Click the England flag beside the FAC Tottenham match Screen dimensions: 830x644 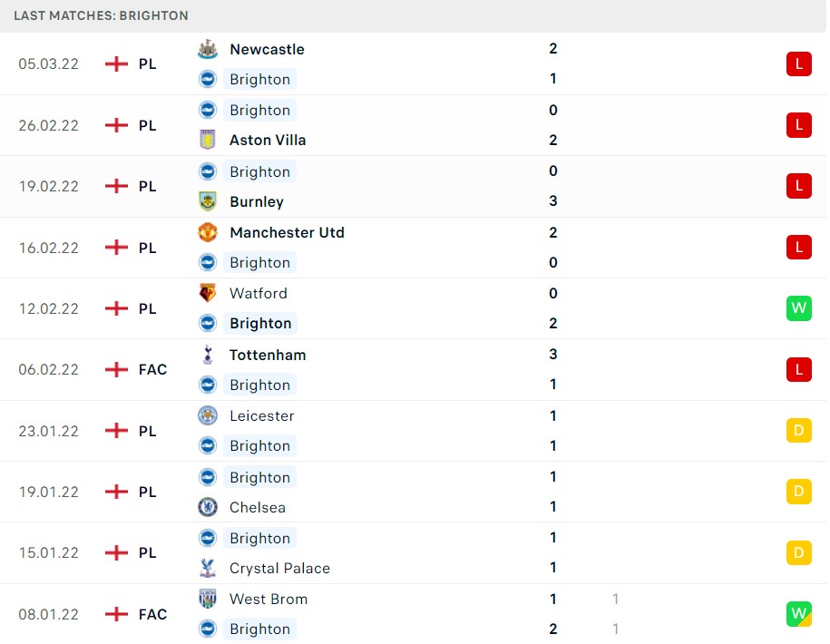click(x=116, y=369)
